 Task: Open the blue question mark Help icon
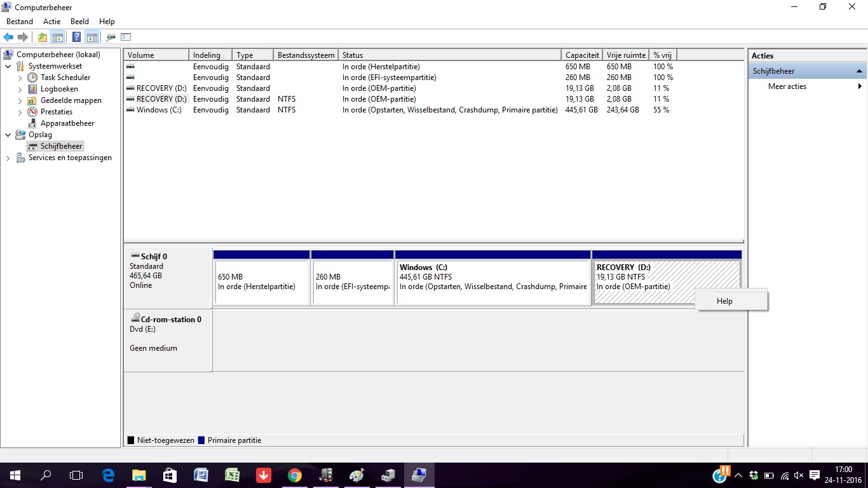coord(76,37)
